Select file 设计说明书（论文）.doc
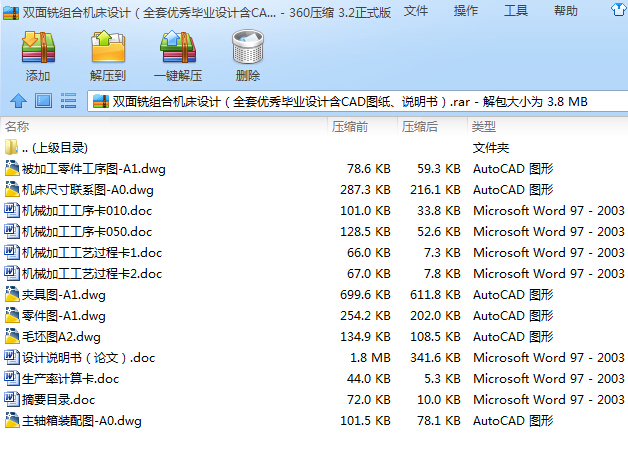Image resolution: width=628 pixels, height=453 pixels. pyautogui.click(x=314, y=357)
